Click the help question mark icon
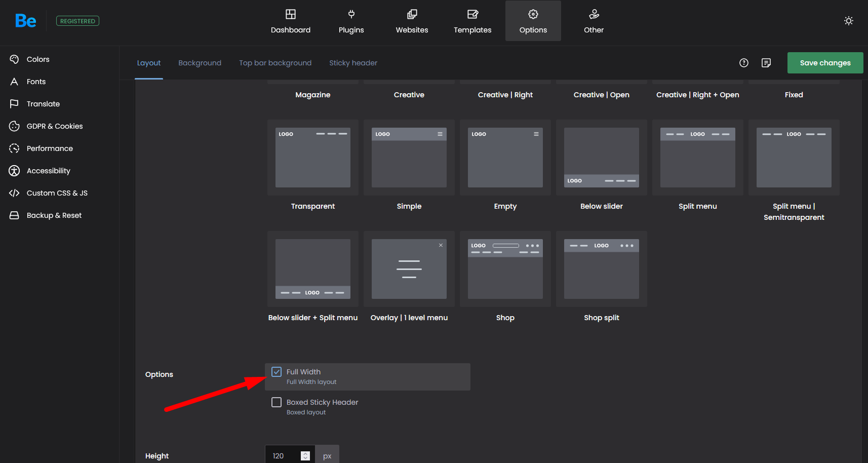Image resolution: width=868 pixels, height=463 pixels. [x=744, y=63]
